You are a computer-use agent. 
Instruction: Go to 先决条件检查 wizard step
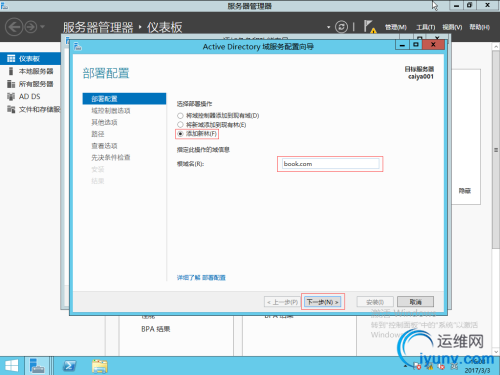[x=111, y=158]
